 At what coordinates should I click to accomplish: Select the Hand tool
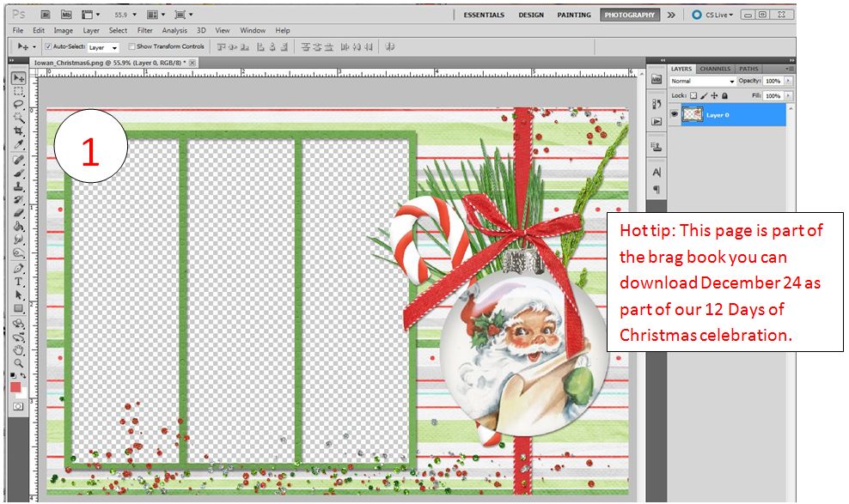pos(18,349)
